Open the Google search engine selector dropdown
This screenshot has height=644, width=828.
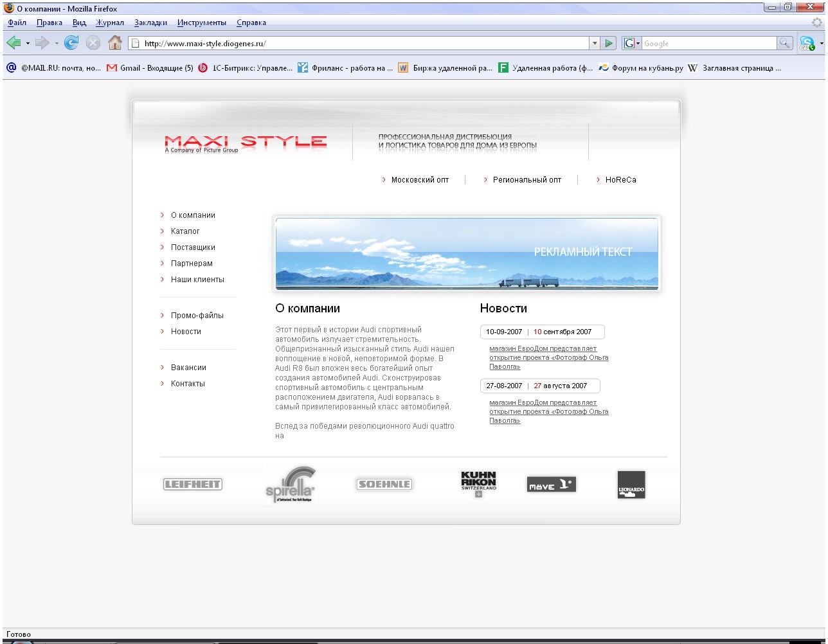pyautogui.click(x=631, y=43)
